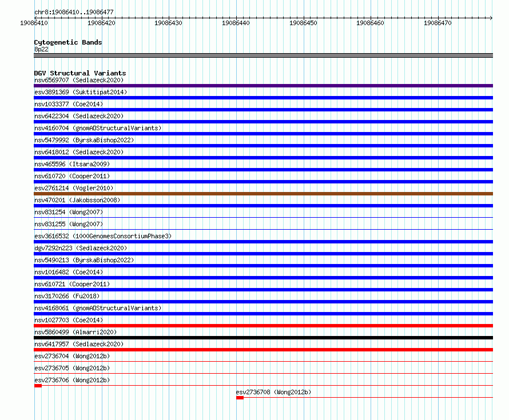Viewport: 509px width, 420px height.
Task: Open nsv4160704 (gnomADStructuralVariants) entry
Action: point(98,128)
